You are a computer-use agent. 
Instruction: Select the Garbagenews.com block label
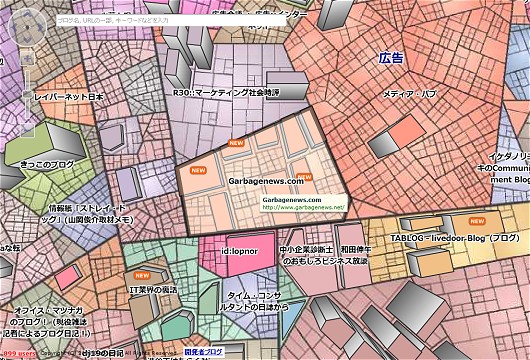coord(266,181)
